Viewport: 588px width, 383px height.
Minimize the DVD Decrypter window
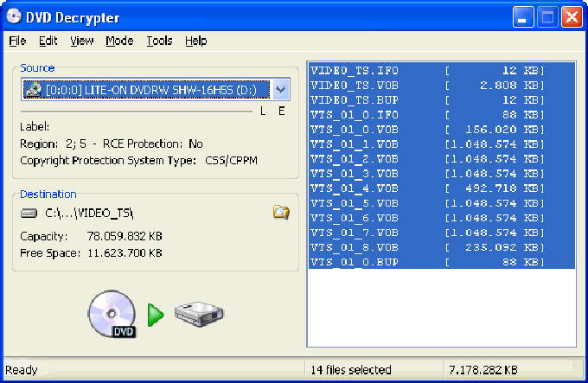[523, 17]
